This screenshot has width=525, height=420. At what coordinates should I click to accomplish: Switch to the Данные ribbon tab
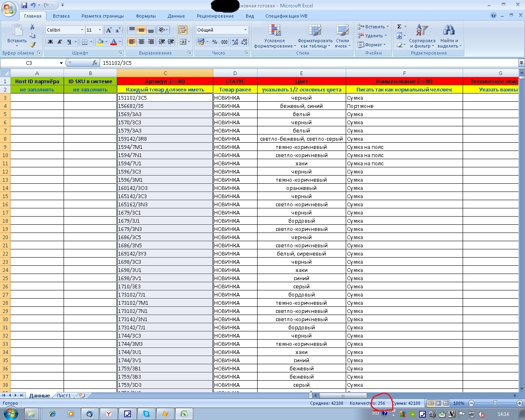click(176, 16)
